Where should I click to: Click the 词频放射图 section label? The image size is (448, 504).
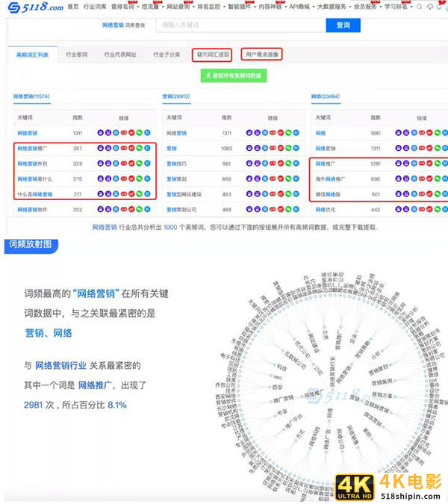31,245
